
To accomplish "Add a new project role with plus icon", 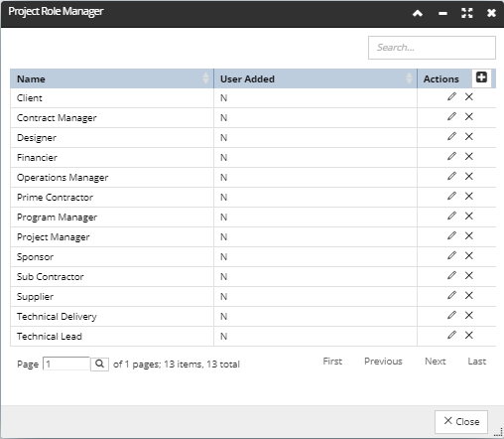I will (x=481, y=77).
